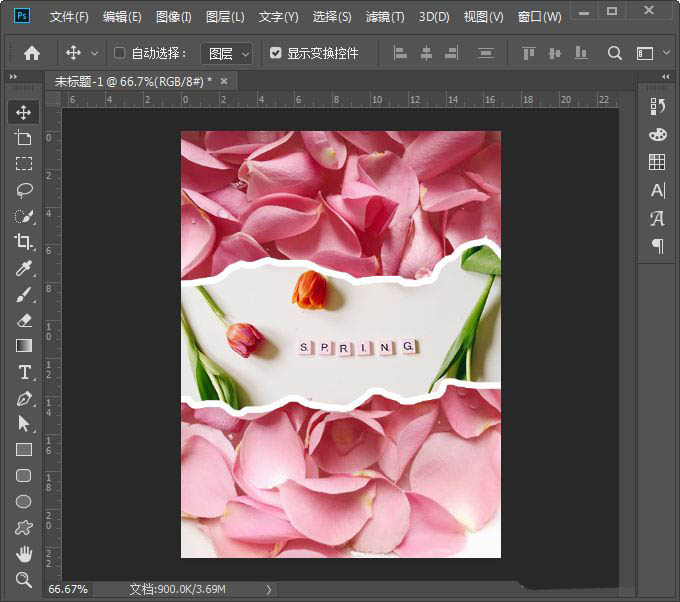Open the 选择(S) menu

coord(332,16)
